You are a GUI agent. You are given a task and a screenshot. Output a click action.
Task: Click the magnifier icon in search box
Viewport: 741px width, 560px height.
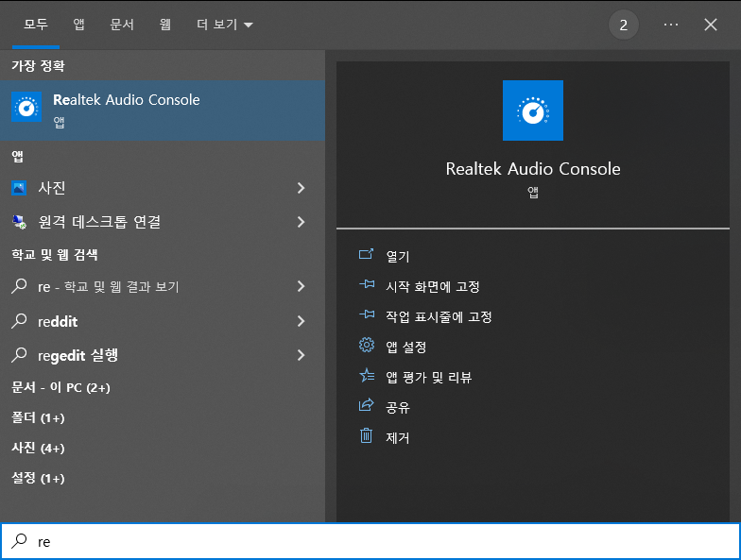pyautogui.click(x=19, y=541)
